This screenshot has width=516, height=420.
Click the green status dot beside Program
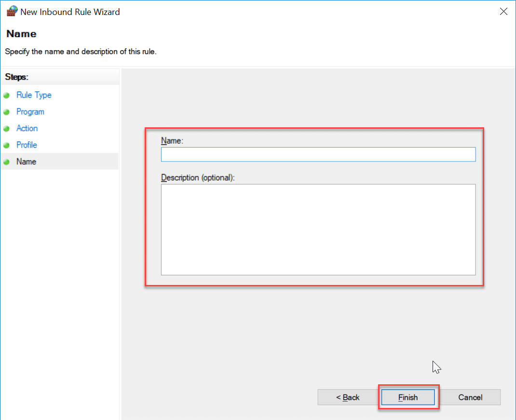pyautogui.click(x=7, y=111)
